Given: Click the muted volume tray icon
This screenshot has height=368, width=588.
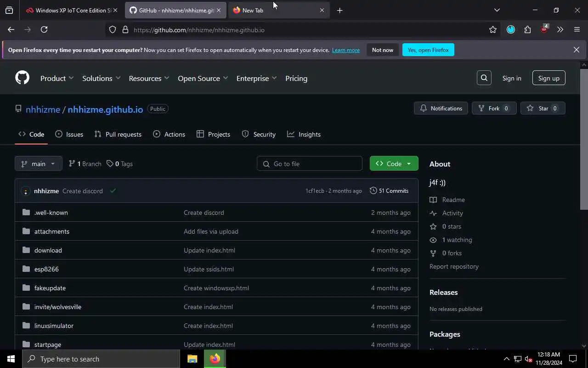Looking at the screenshot, I should [528, 359].
